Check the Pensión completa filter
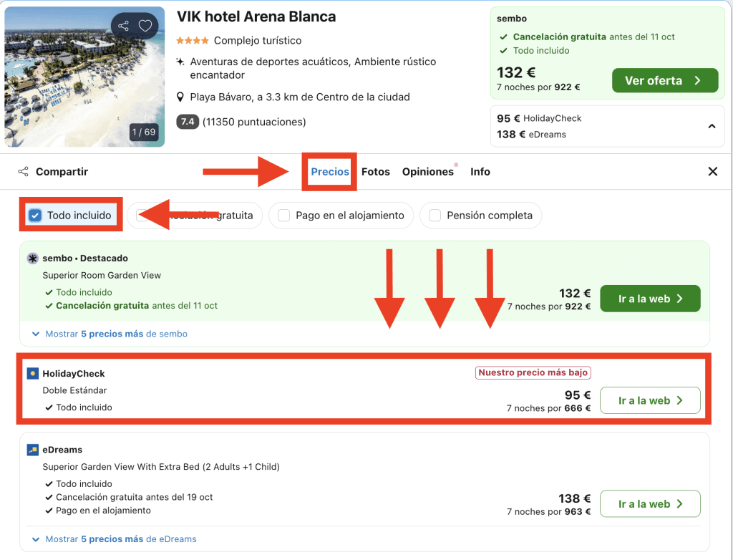This screenshot has height=560, width=733. 435,216
